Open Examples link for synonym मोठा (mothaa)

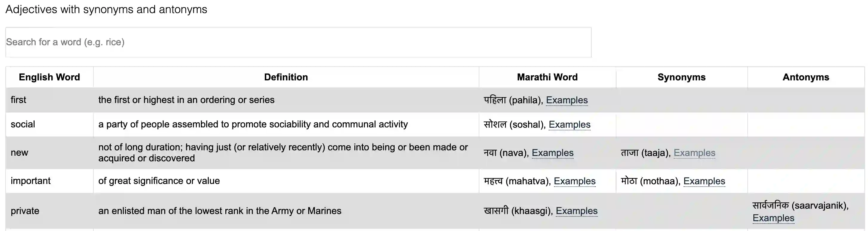(x=704, y=181)
